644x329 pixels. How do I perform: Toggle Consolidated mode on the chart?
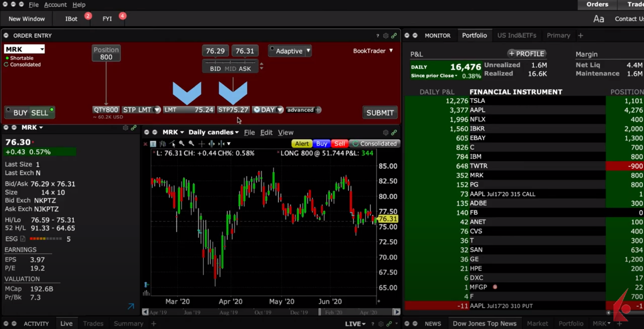pyautogui.click(x=375, y=144)
